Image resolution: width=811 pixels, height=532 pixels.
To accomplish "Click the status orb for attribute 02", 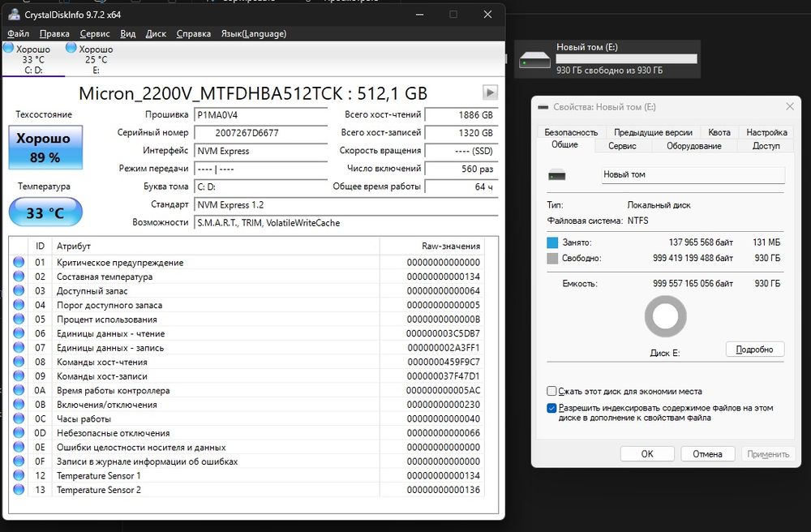I will tap(19, 276).
